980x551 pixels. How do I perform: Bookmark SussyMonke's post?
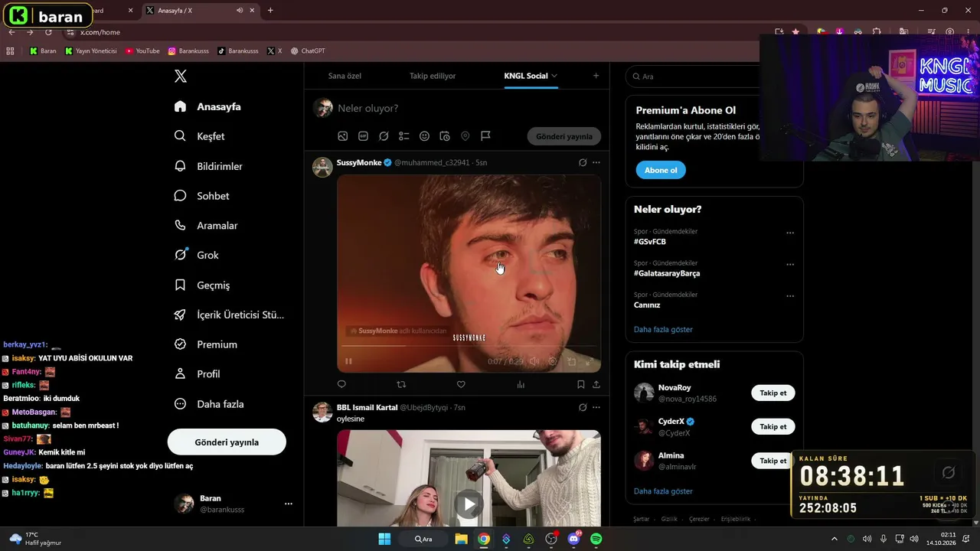tap(581, 384)
